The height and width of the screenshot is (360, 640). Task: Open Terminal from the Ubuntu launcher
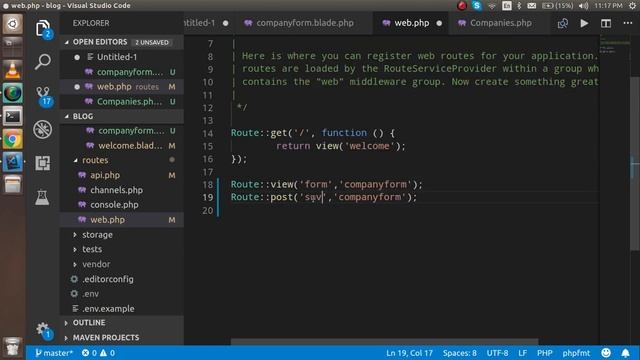(13, 117)
